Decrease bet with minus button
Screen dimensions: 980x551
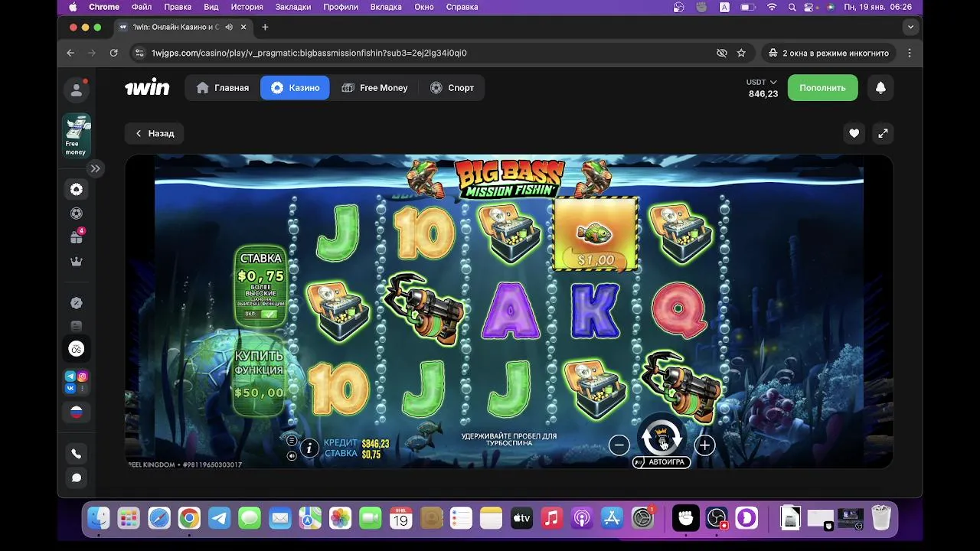619,445
